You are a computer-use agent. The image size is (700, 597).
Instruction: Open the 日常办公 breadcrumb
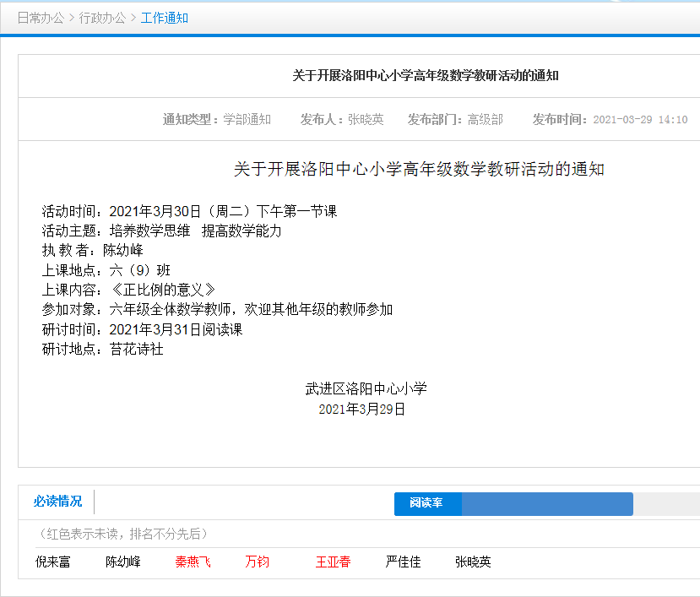pyautogui.click(x=41, y=19)
